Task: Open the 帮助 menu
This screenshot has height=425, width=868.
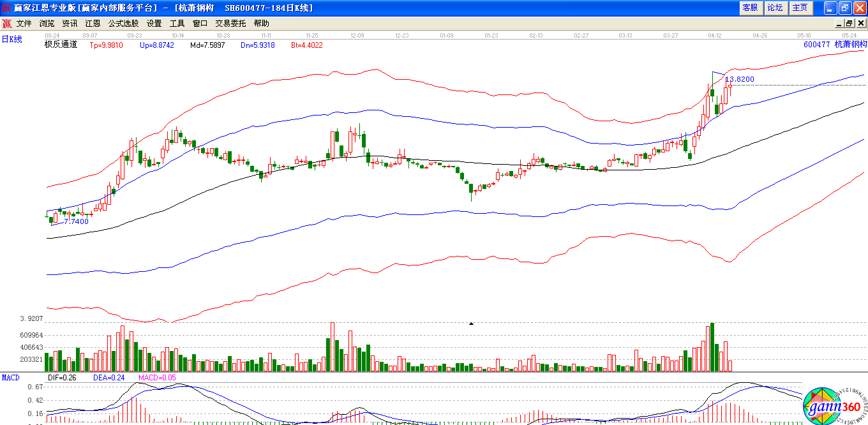Action: (262, 24)
